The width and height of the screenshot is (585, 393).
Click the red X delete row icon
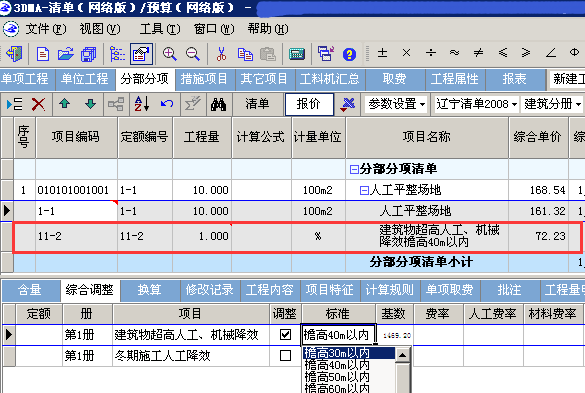coord(38,104)
